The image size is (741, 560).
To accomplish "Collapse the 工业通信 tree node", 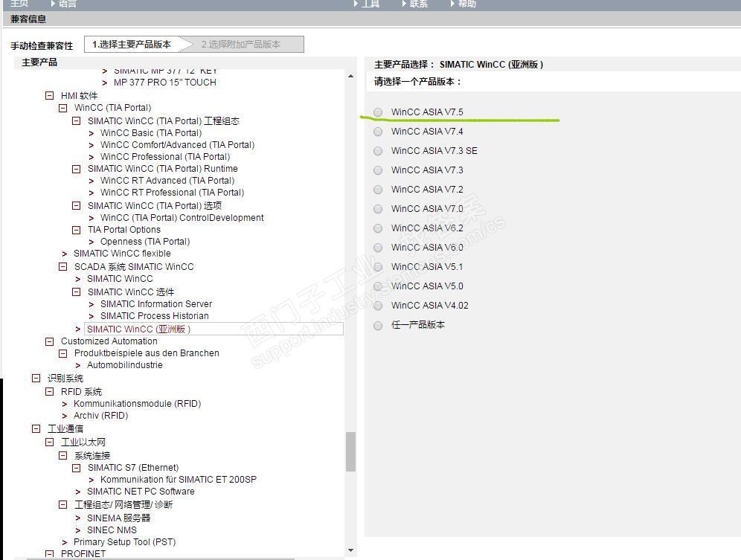I will [x=36, y=428].
